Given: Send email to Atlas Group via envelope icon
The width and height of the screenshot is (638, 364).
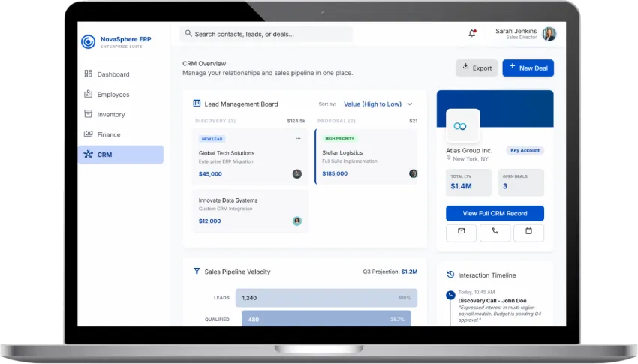Looking at the screenshot, I should pos(461,233).
